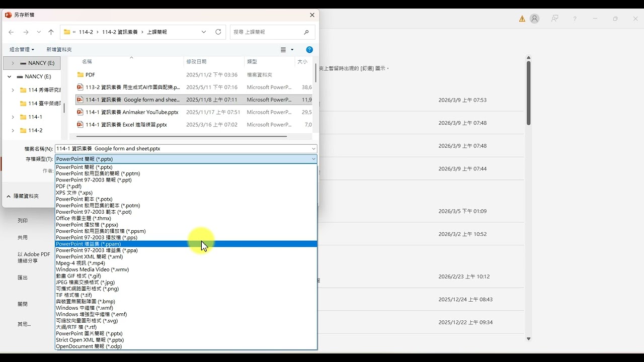The image size is (644, 362).
Task: Go up one folder level
Action: [x=51, y=32]
